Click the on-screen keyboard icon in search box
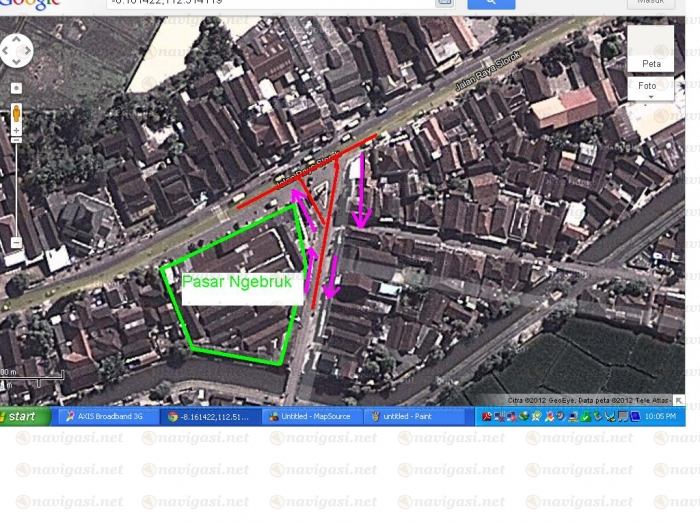Image resolution: width=700 pixels, height=525 pixels. [x=444, y=3]
